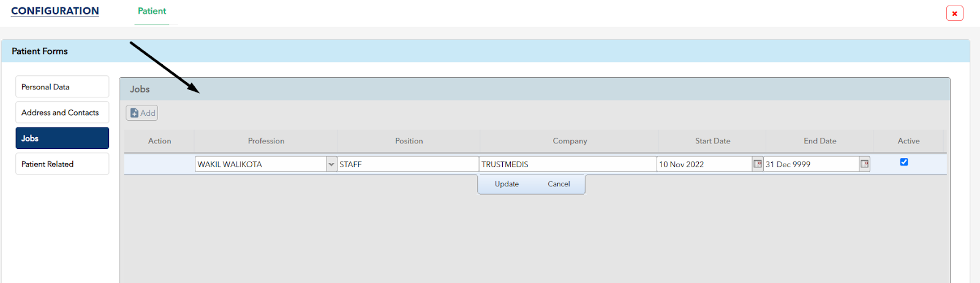
Task: Open the Personal Data form
Action: coord(62,86)
